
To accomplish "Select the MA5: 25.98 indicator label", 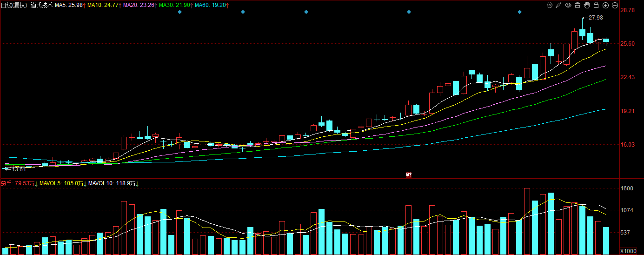I will 69,5.
